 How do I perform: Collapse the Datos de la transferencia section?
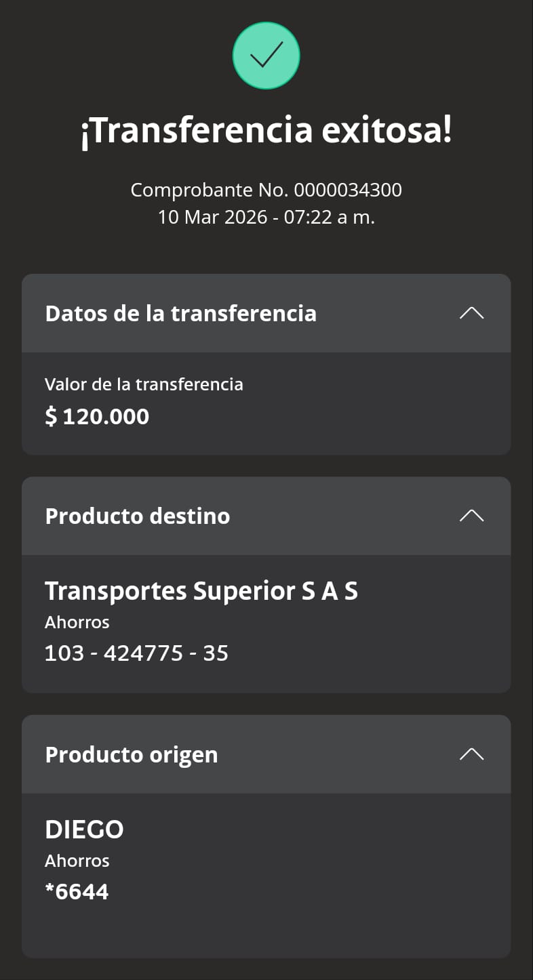(471, 313)
